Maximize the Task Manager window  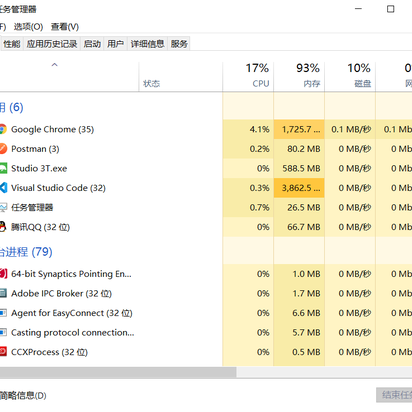[x=391, y=9]
